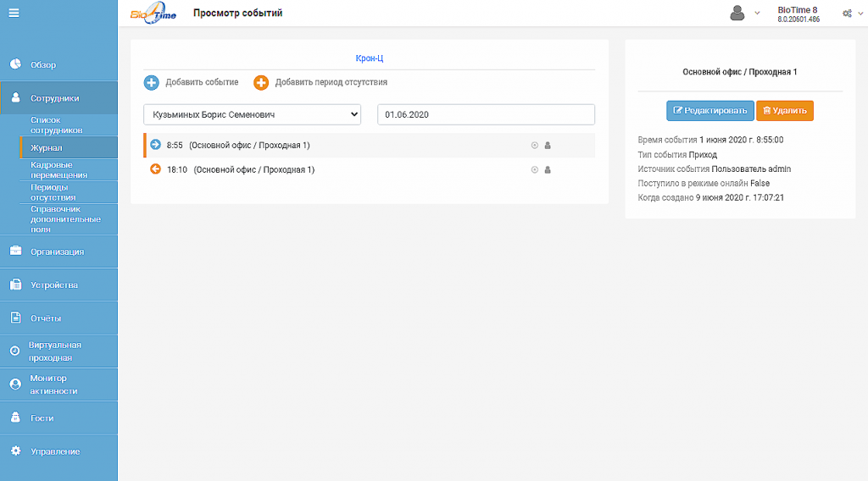868x481 pixels.
Task: Open the settings gears icon top right
Action: (848, 14)
